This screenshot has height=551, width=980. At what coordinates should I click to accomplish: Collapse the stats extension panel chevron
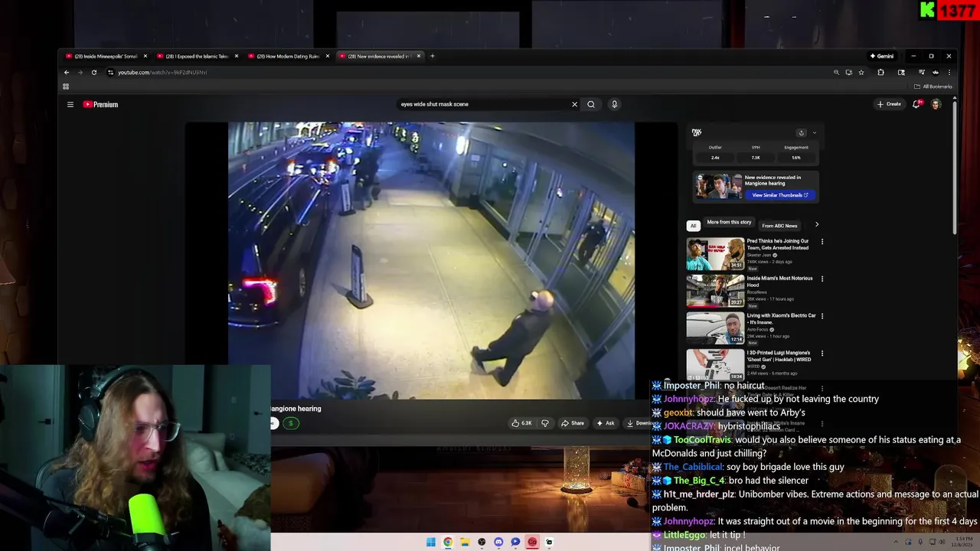(814, 132)
